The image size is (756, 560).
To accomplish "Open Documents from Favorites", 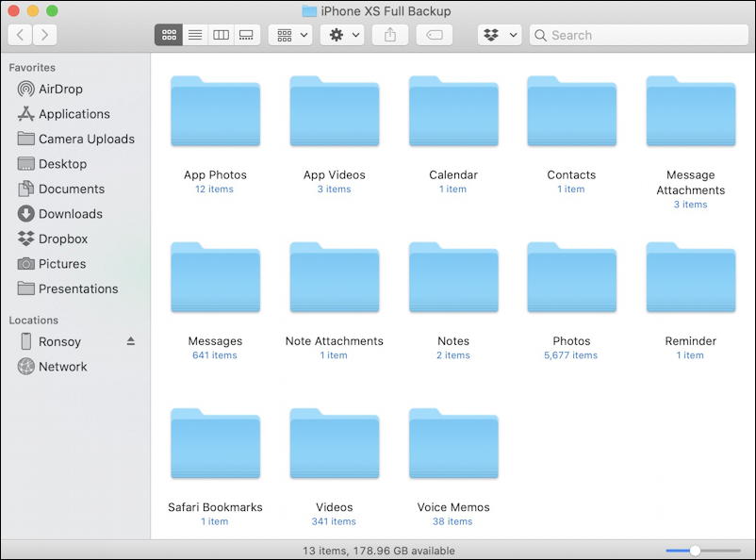I will pyautogui.click(x=61, y=189).
